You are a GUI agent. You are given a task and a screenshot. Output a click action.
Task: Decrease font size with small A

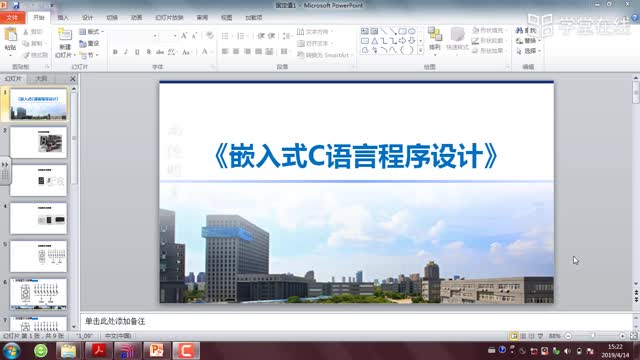pyautogui.click(x=194, y=36)
